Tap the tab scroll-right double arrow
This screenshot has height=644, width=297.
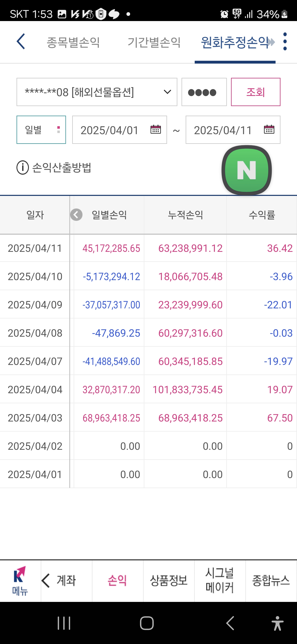pyautogui.click(x=271, y=42)
